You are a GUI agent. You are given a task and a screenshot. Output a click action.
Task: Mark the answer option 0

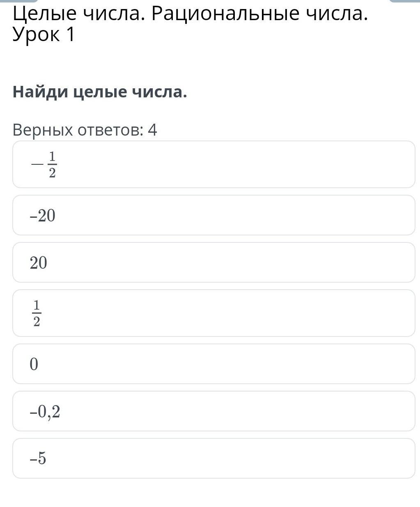coord(213,364)
